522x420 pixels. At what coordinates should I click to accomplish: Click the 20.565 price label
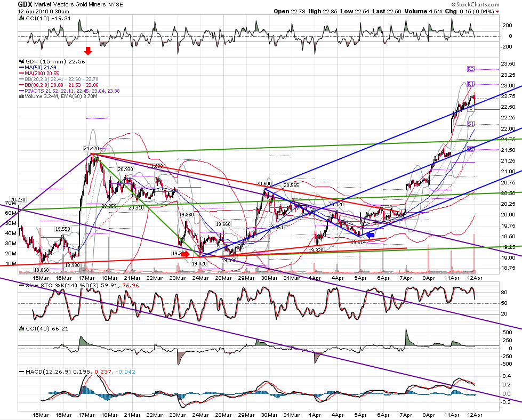[291, 185]
